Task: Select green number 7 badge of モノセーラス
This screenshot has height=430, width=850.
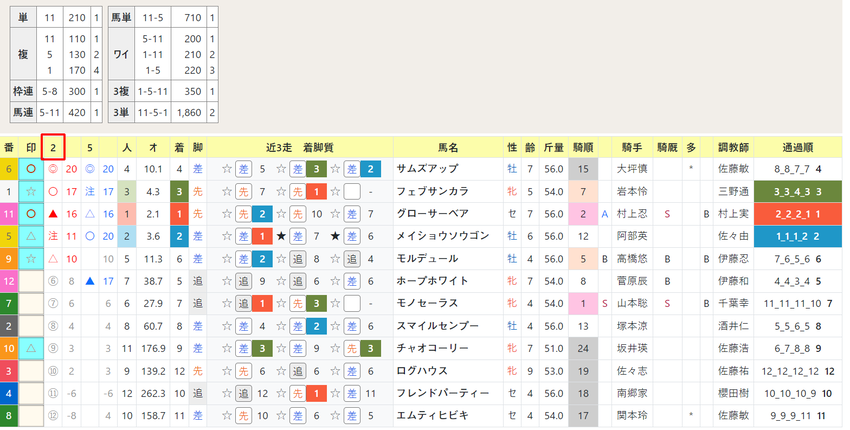Action: pyautogui.click(x=9, y=304)
